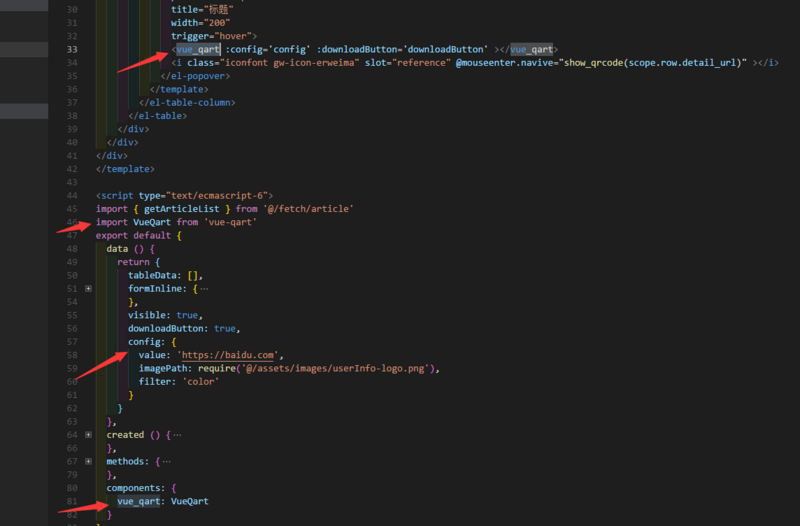Expand the folded created () block
This screenshot has width=800, height=526.
[88, 435]
